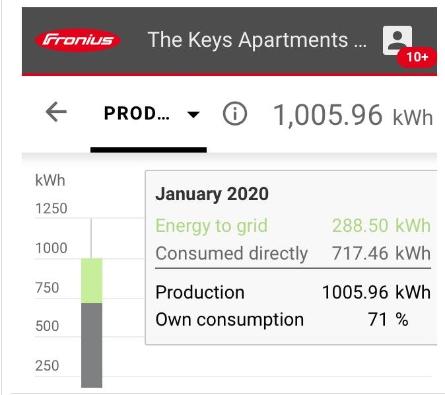445x395 pixels.
Task: Click the Energy to grid row
Action: point(293,226)
